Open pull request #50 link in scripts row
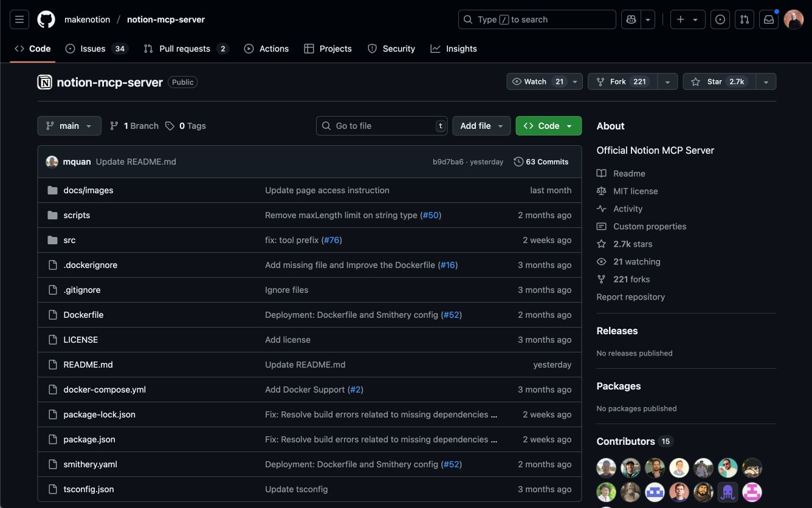Image resolution: width=812 pixels, height=508 pixels. click(431, 215)
